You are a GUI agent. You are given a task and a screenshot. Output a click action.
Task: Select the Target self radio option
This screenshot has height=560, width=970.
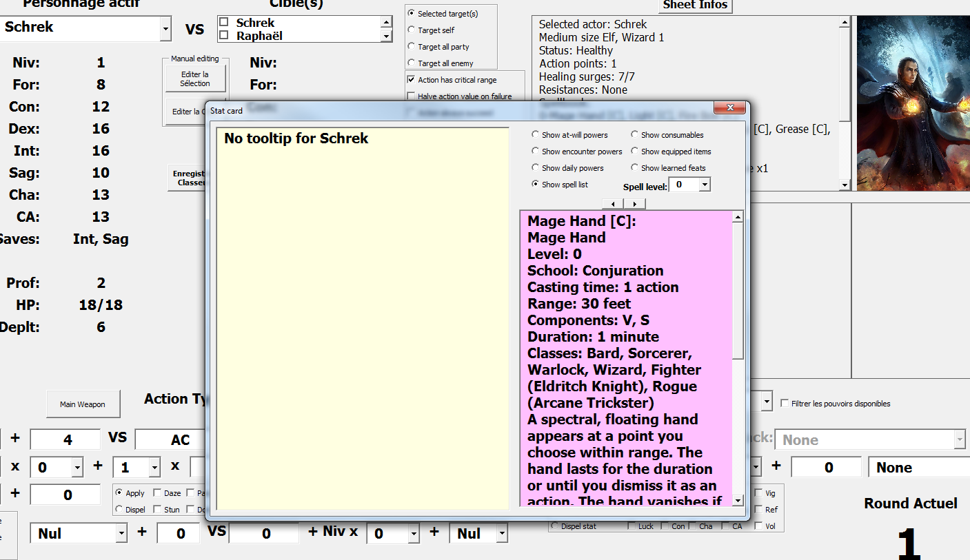[x=412, y=30]
